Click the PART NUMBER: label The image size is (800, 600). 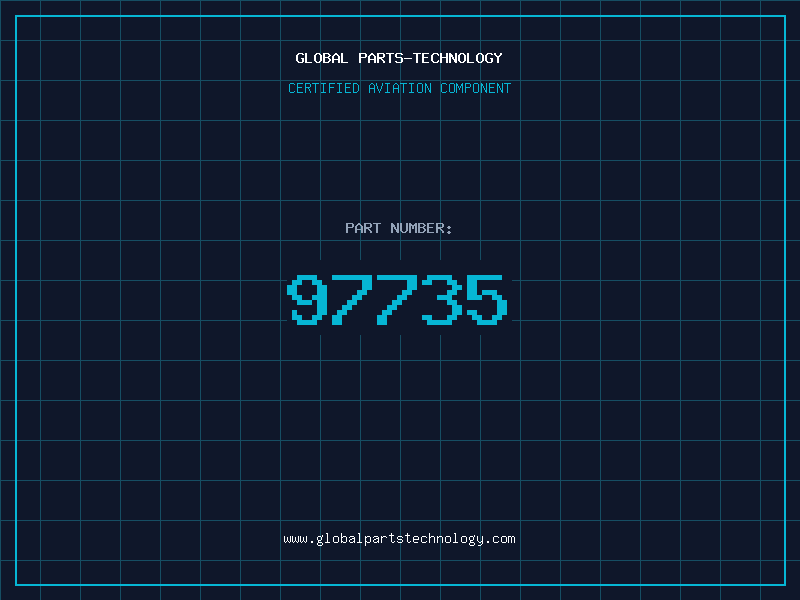coord(399,228)
